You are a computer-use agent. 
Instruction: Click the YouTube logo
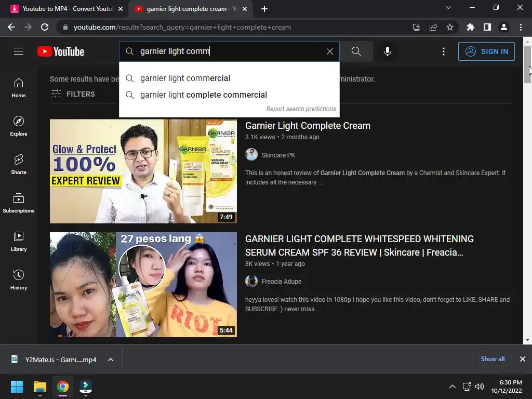[x=61, y=51]
